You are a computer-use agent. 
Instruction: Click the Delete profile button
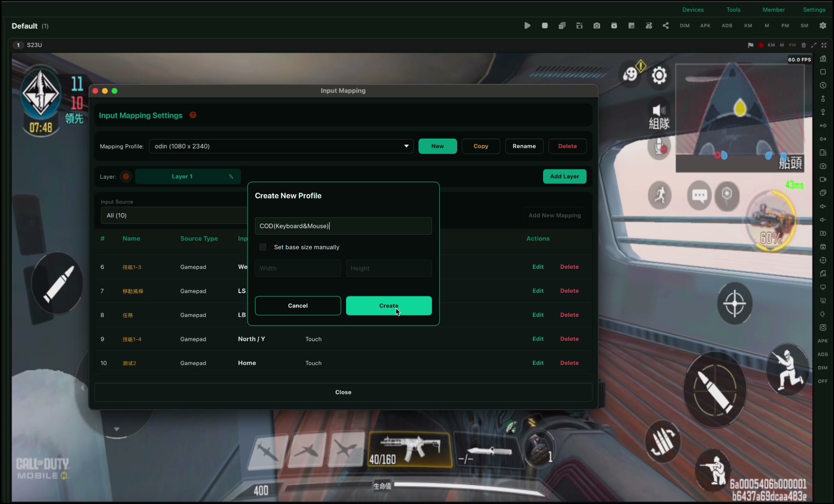click(x=567, y=146)
